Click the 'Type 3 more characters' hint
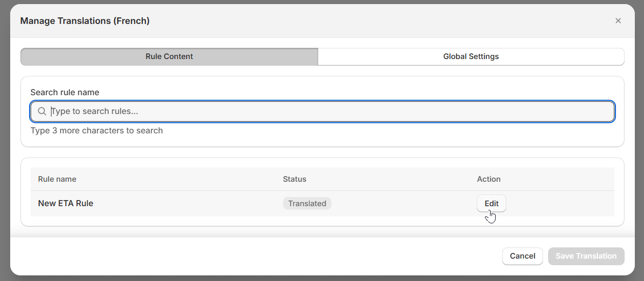Viewport: 644px width, 281px height. tap(96, 131)
